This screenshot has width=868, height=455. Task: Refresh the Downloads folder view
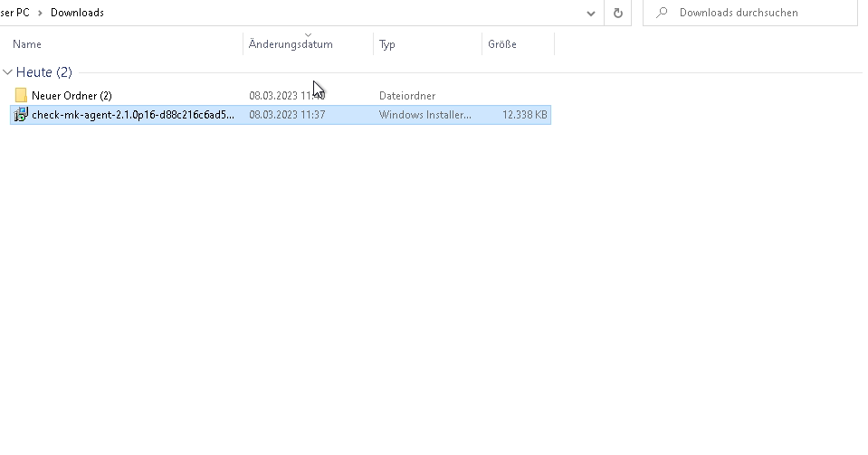618,13
